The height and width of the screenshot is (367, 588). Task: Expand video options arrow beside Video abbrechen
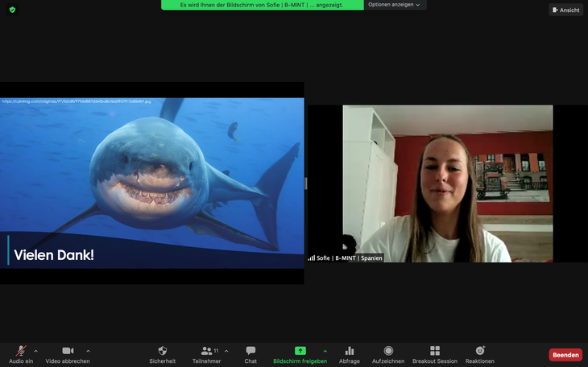[88, 351]
